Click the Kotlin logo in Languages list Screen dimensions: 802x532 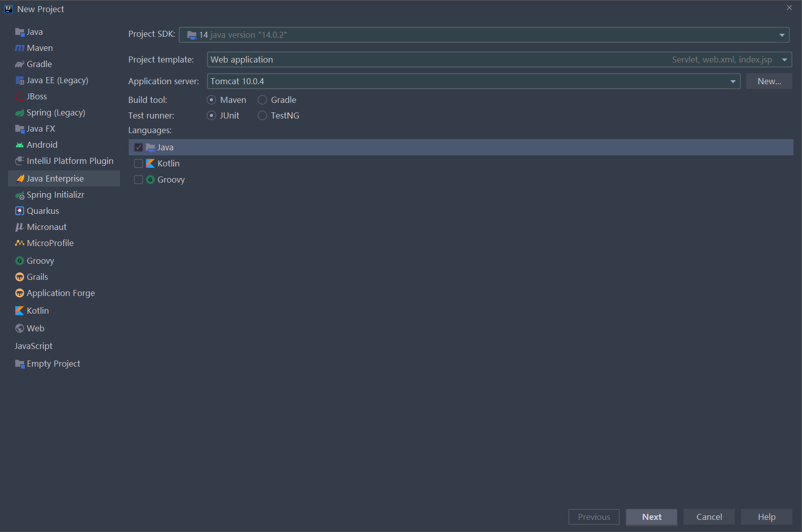[x=150, y=163]
